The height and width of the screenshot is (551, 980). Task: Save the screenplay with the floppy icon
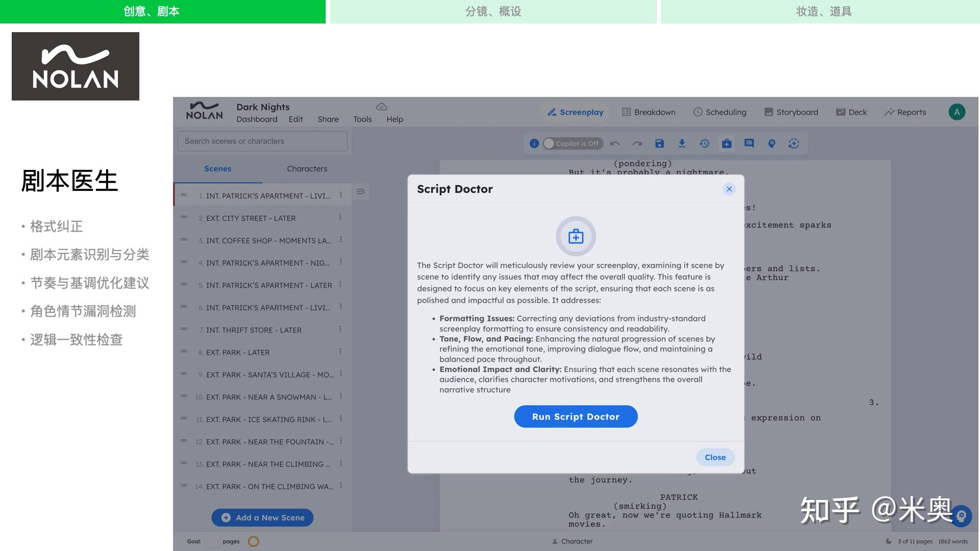click(659, 143)
